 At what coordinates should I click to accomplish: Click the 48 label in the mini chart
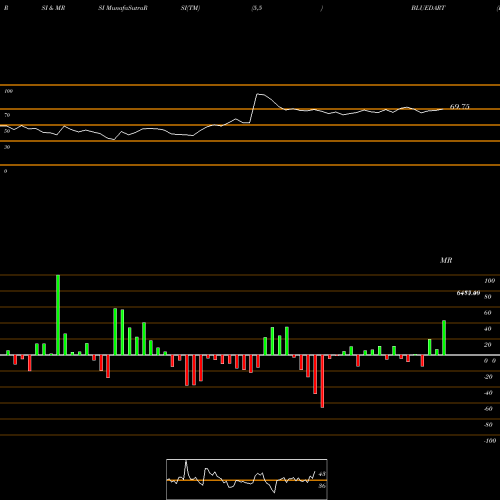pos(322,474)
